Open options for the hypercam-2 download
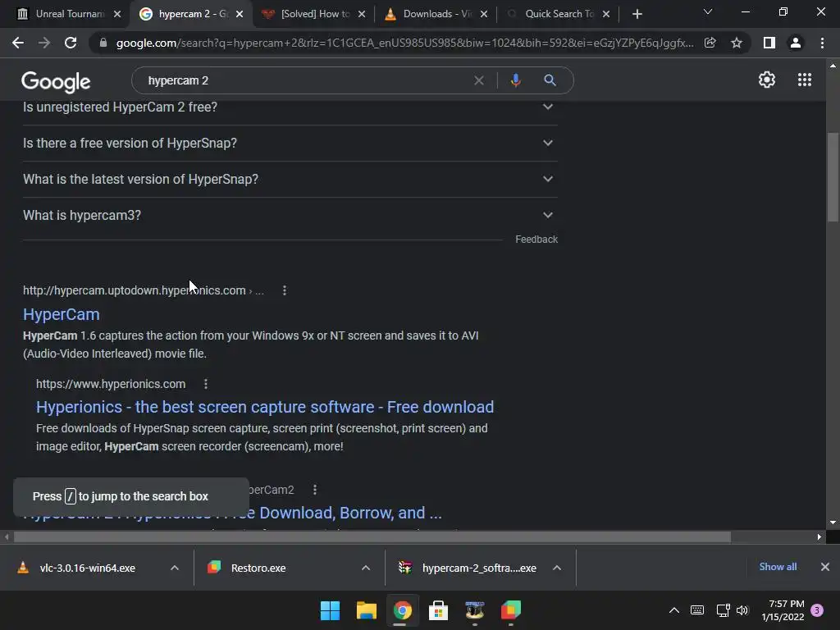 557,568
